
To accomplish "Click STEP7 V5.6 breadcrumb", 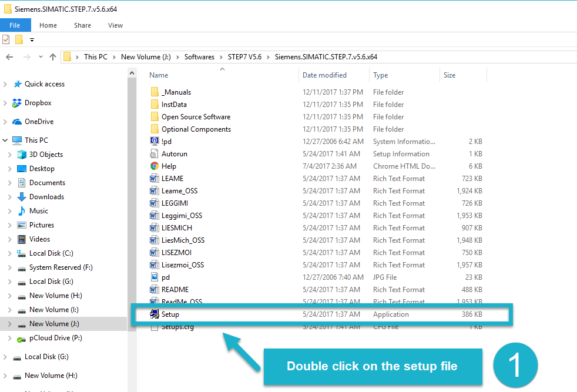I will 244,57.
